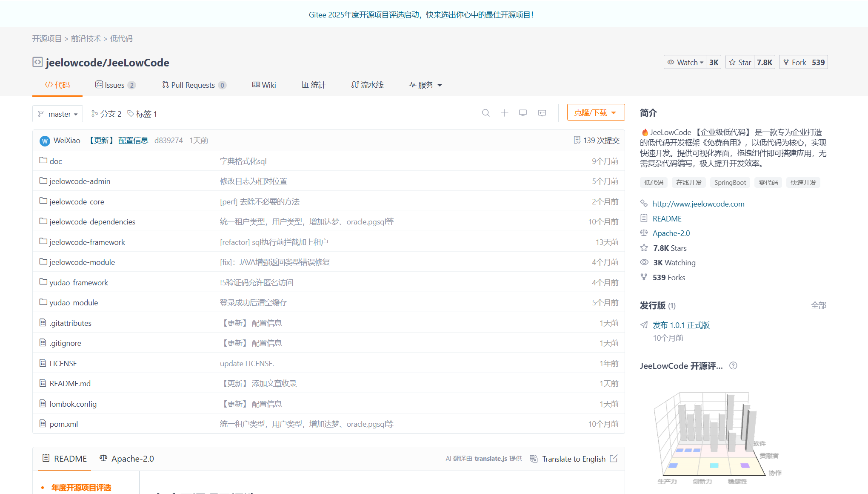
Task: Expand the 克隆/下载 dropdown button
Action: coord(595,112)
